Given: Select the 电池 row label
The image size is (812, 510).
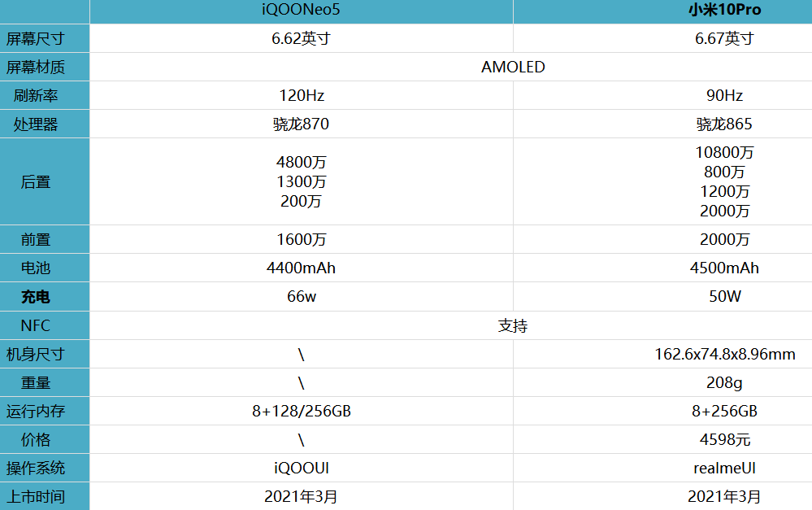Looking at the screenshot, I should pos(35,268).
